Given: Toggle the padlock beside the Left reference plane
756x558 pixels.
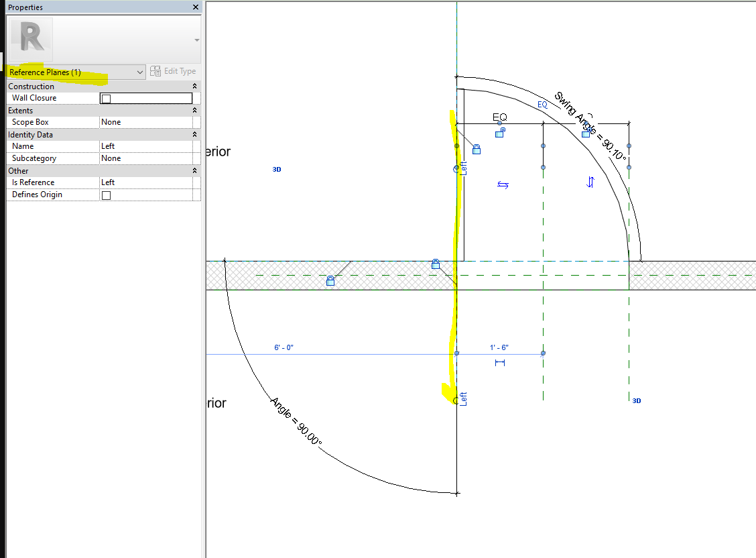Looking at the screenshot, I should pyautogui.click(x=477, y=149).
